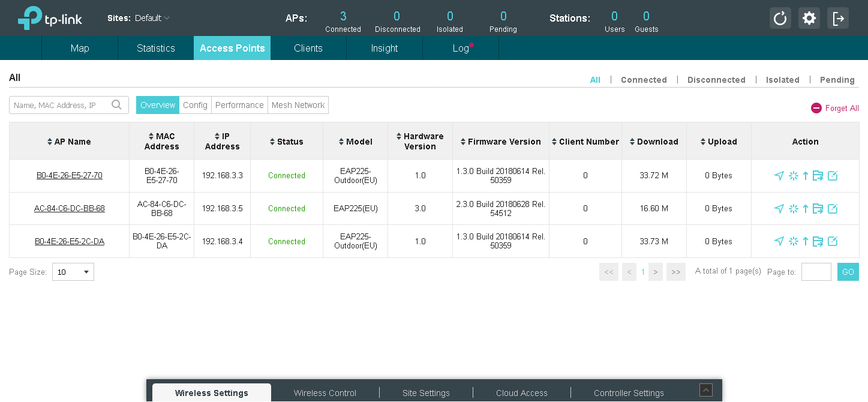Switch to Config view
This screenshot has height=402, width=868.
pos(195,105)
